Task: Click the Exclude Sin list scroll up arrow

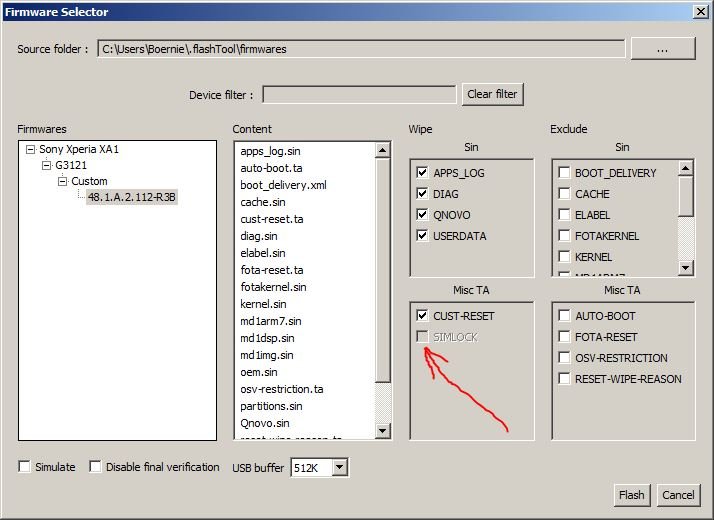Action: 685,168
